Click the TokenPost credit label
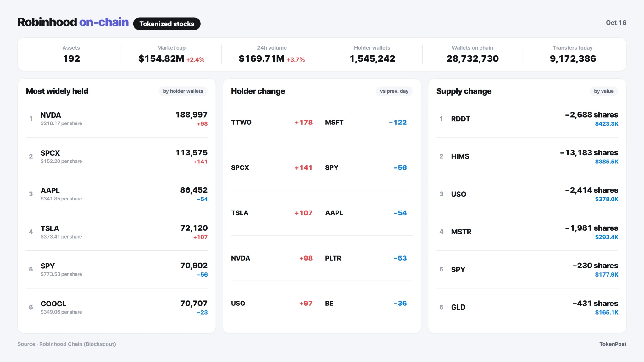This screenshot has width=644, height=362. click(x=613, y=344)
